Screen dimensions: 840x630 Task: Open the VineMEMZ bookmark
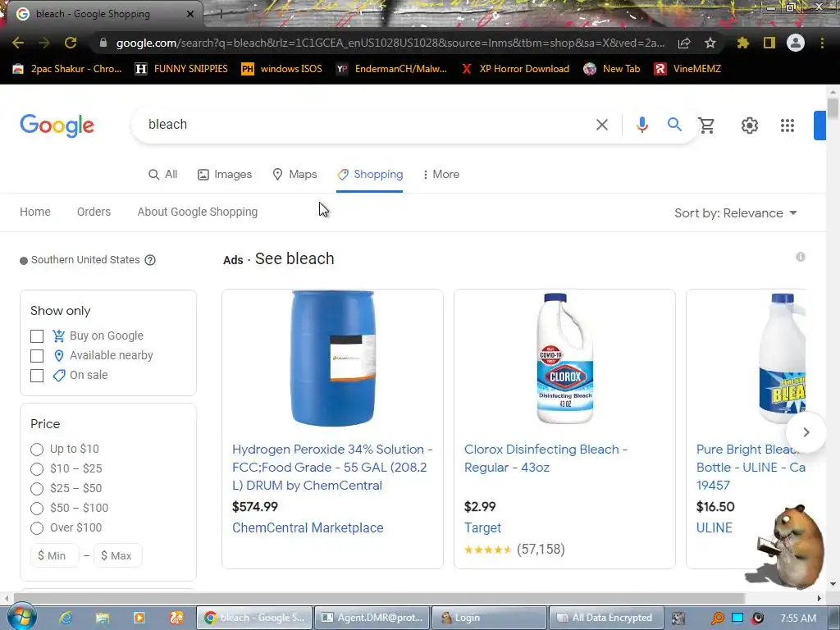[688, 69]
